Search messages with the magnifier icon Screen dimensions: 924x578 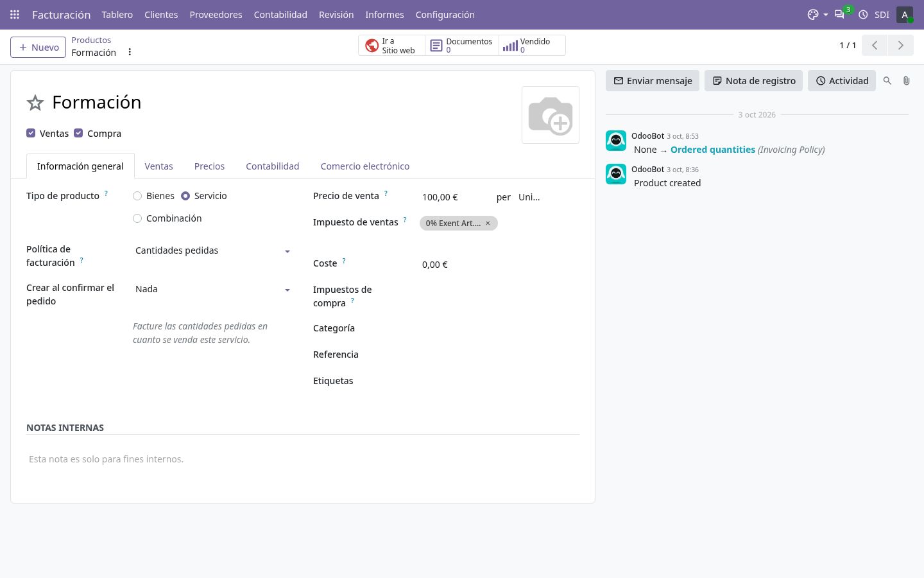click(x=887, y=81)
